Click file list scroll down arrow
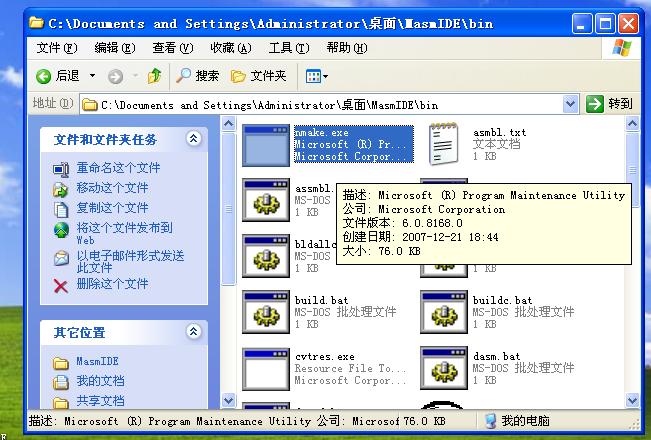Screen dimensions: 651x440 (x=632, y=401)
